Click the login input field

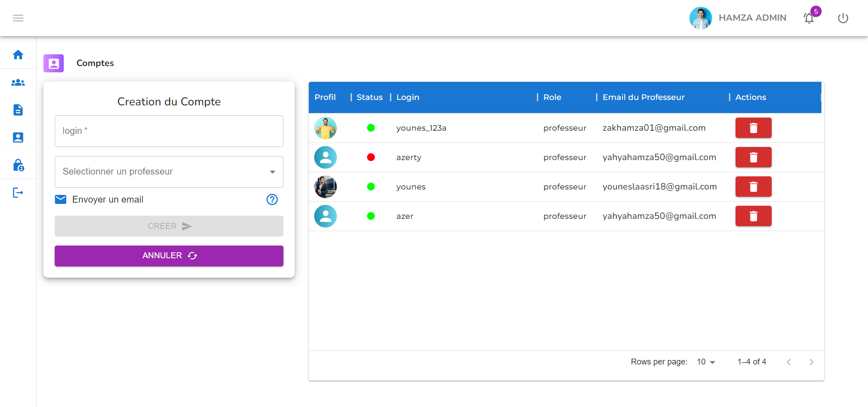click(169, 131)
